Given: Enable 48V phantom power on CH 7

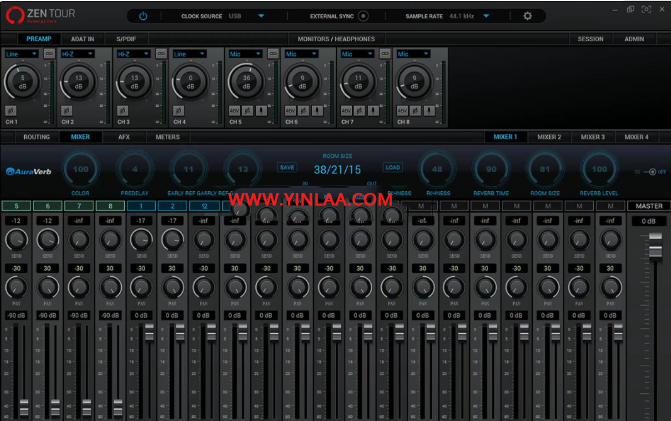Looking at the screenshot, I should click(x=346, y=111).
